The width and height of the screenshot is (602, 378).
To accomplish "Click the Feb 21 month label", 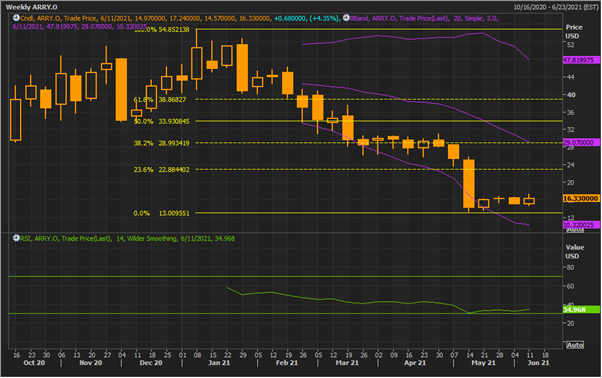I will pos(287,363).
